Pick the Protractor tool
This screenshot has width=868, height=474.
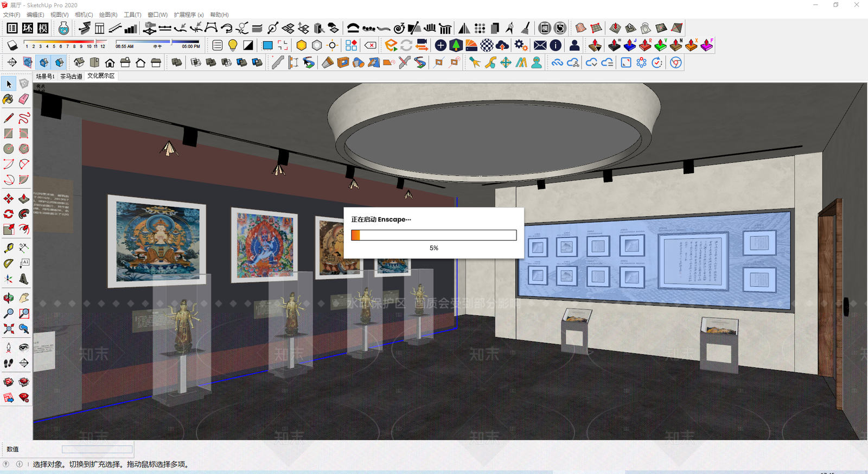point(9,263)
